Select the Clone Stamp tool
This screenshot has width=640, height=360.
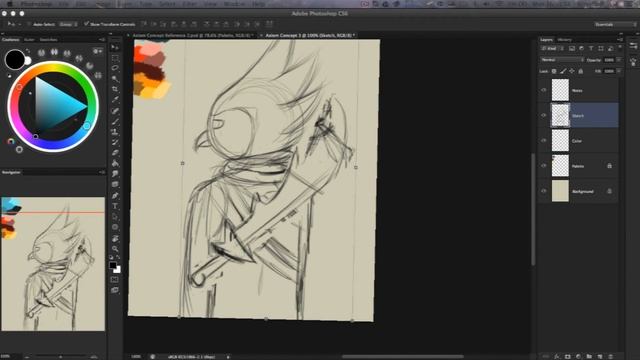(115, 132)
